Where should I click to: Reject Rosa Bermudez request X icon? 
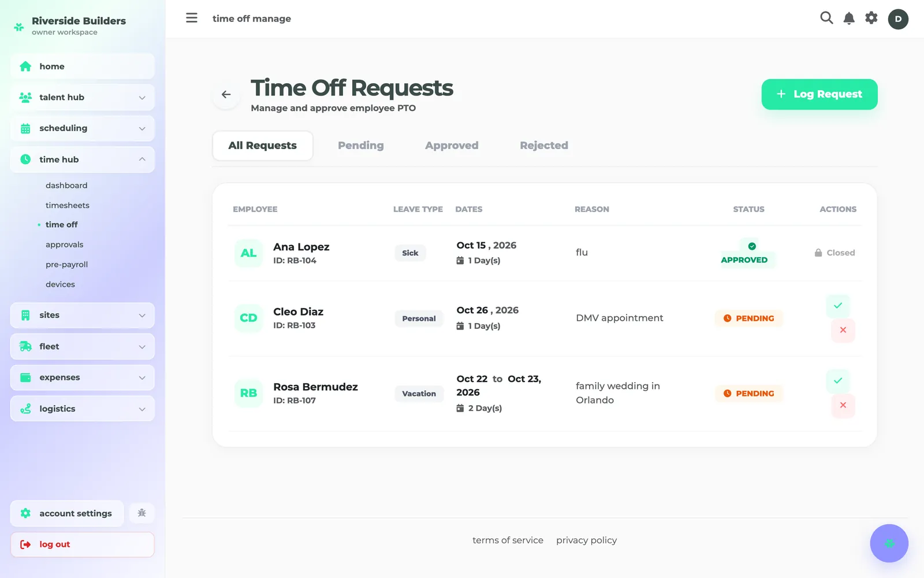click(843, 405)
